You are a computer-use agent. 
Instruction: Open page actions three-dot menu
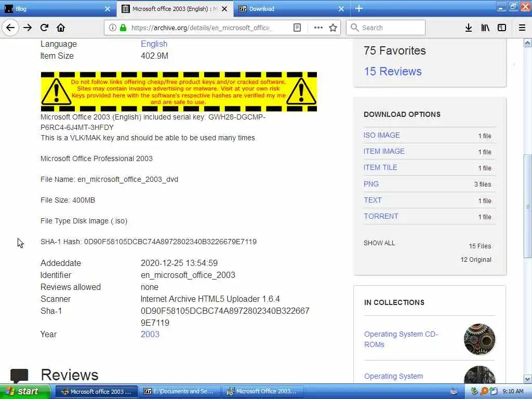pos(318,28)
